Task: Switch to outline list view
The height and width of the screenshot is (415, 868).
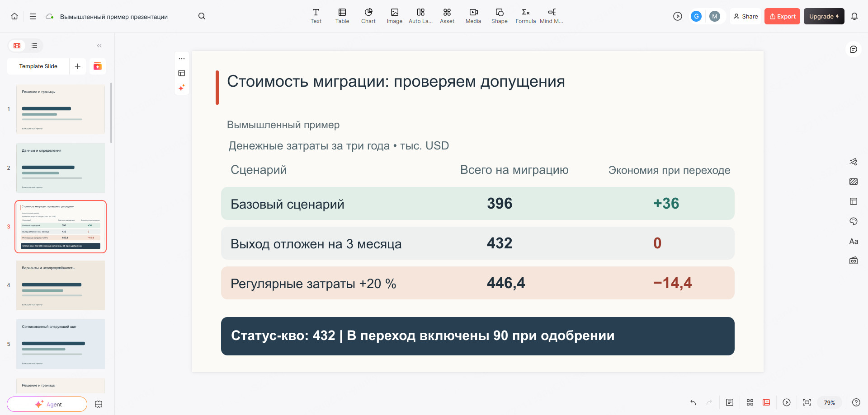Action: (x=34, y=46)
